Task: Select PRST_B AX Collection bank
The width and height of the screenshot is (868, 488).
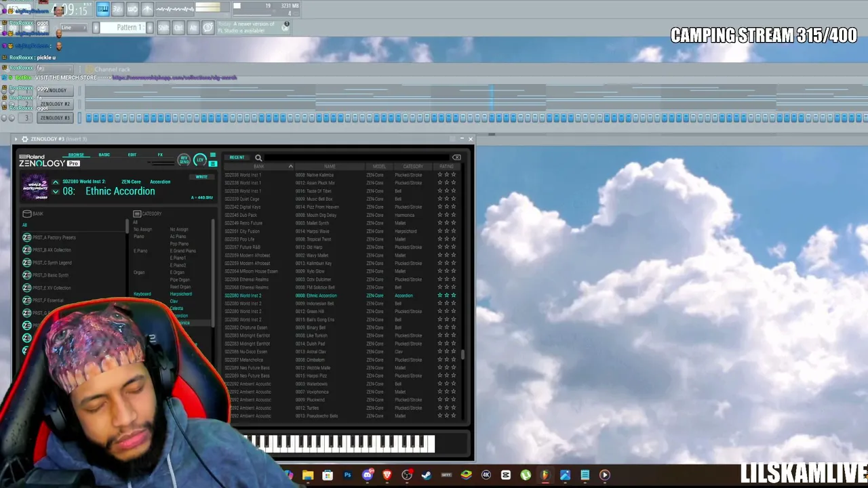Action: pos(47,250)
